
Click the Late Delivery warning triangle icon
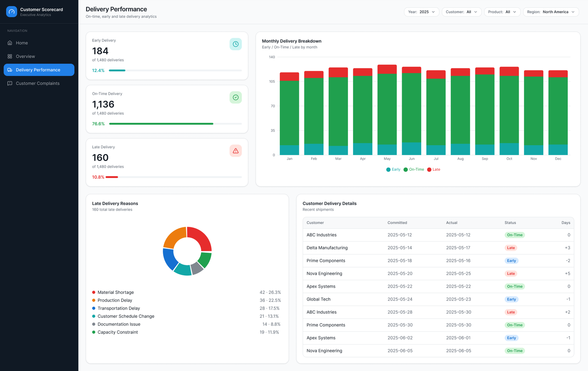pyautogui.click(x=236, y=151)
